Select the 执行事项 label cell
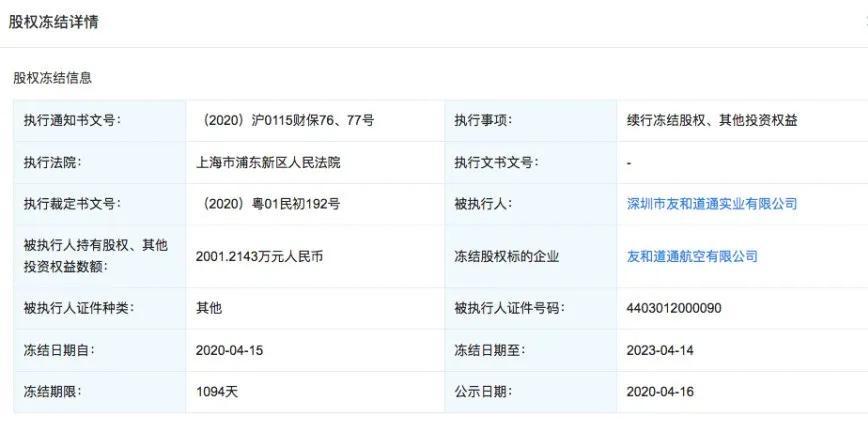 click(531, 120)
